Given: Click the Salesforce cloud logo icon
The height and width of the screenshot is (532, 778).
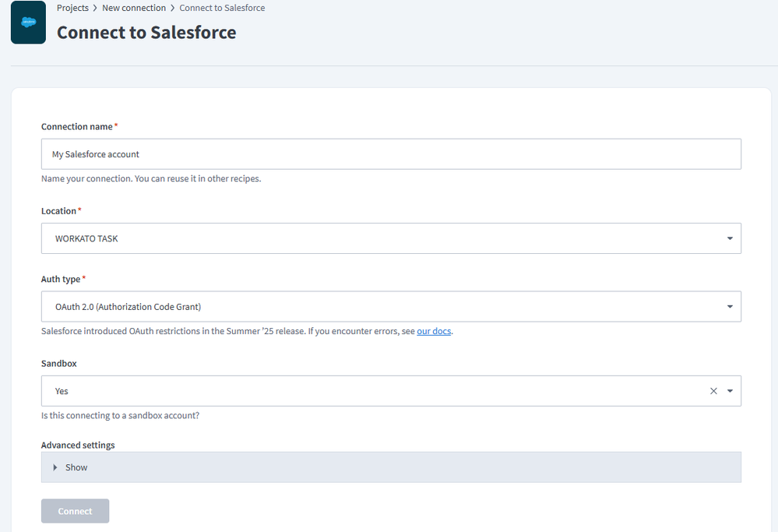Looking at the screenshot, I should [x=28, y=23].
